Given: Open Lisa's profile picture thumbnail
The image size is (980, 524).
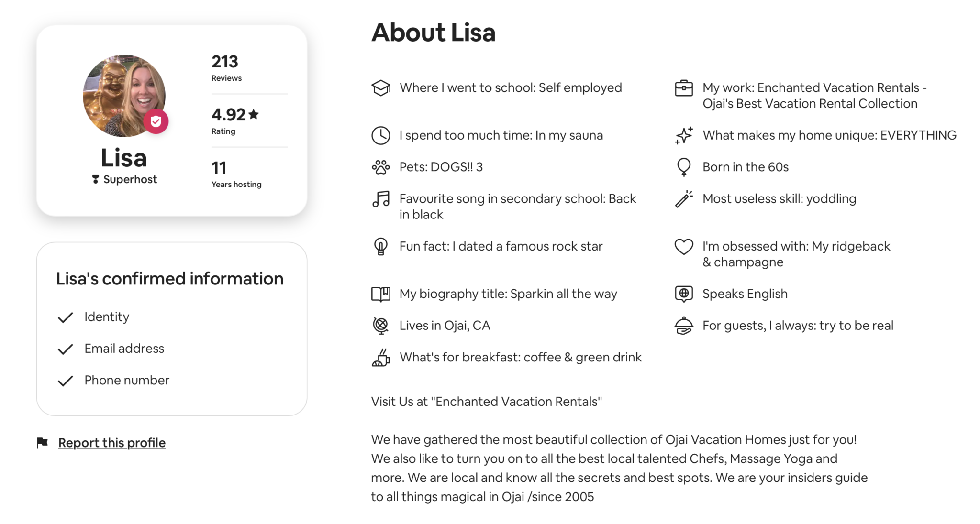Looking at the screenshot, I should point(123,96).
